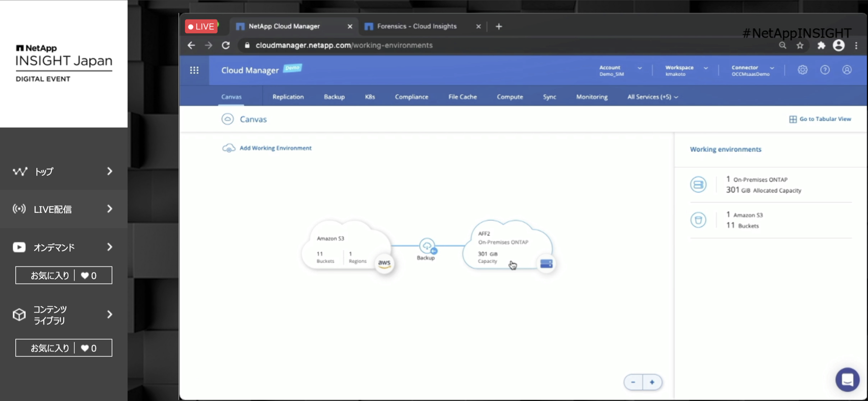The image size is (868, 401).
Task: Expand the コンテンツライブラリ sidebar item
Action: [64, 315]
